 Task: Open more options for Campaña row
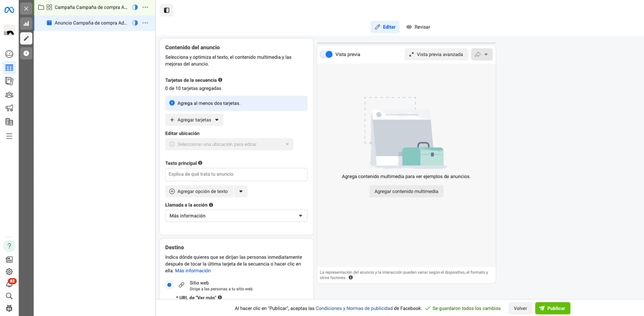click(x=145, y=8)
